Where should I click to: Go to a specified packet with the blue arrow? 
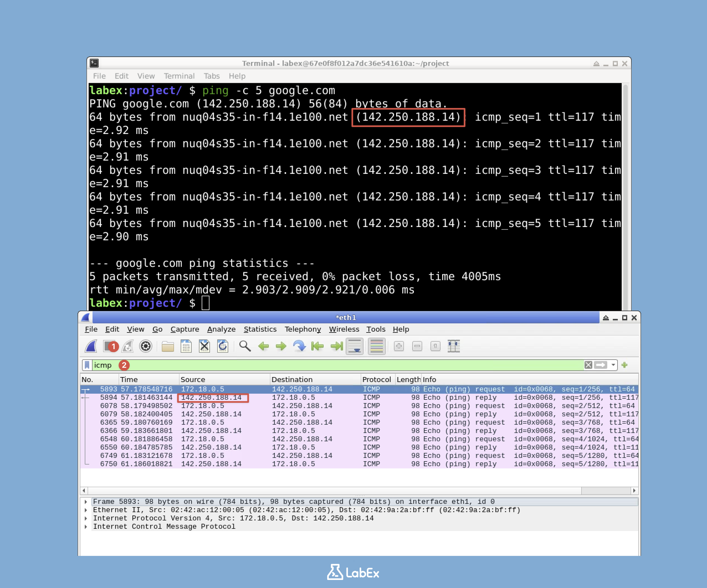click(x=299, y=346)
